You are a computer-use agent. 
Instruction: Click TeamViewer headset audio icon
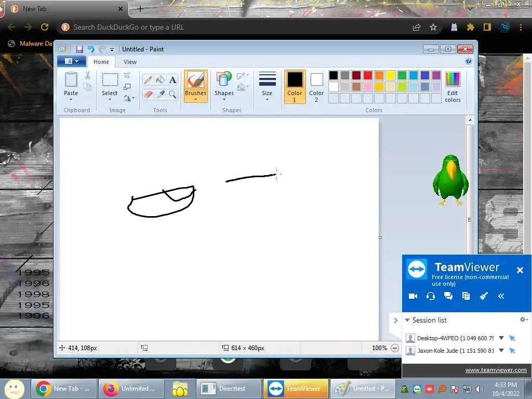coord(431,296)
